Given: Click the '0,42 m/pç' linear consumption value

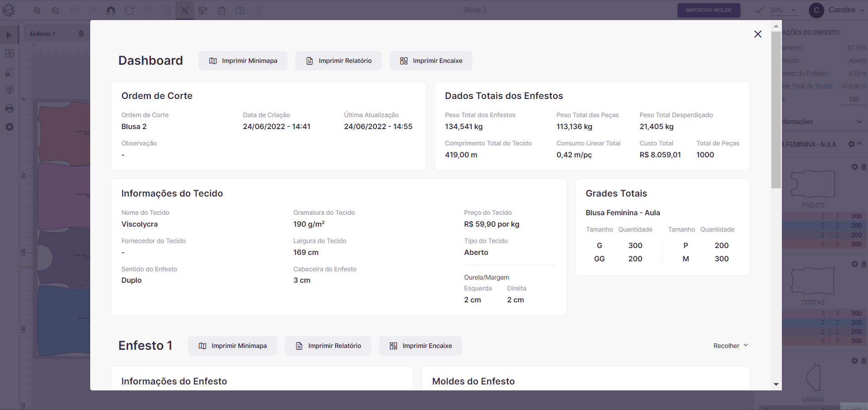Looking at the screenshot, I should point(574,155).
